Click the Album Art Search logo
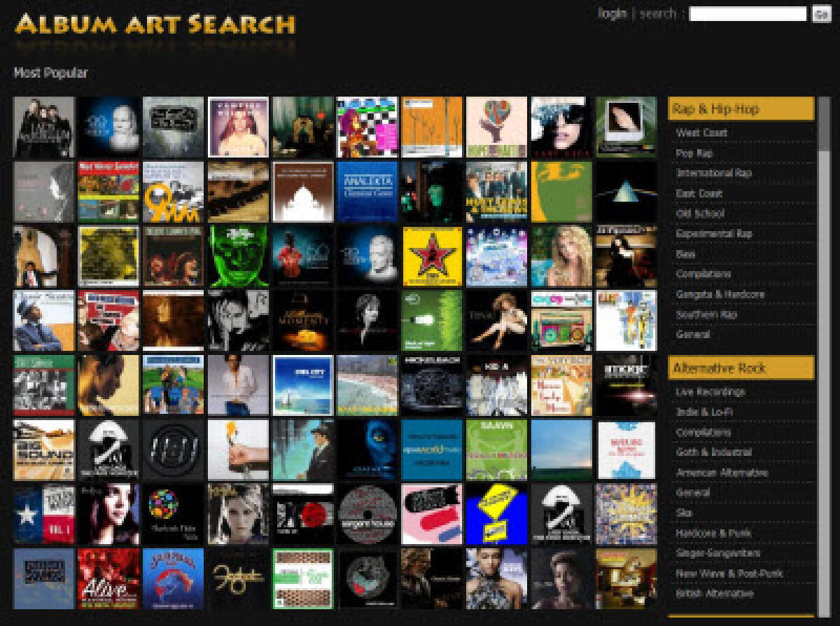The image size is (840, 626). pos(155,24)
